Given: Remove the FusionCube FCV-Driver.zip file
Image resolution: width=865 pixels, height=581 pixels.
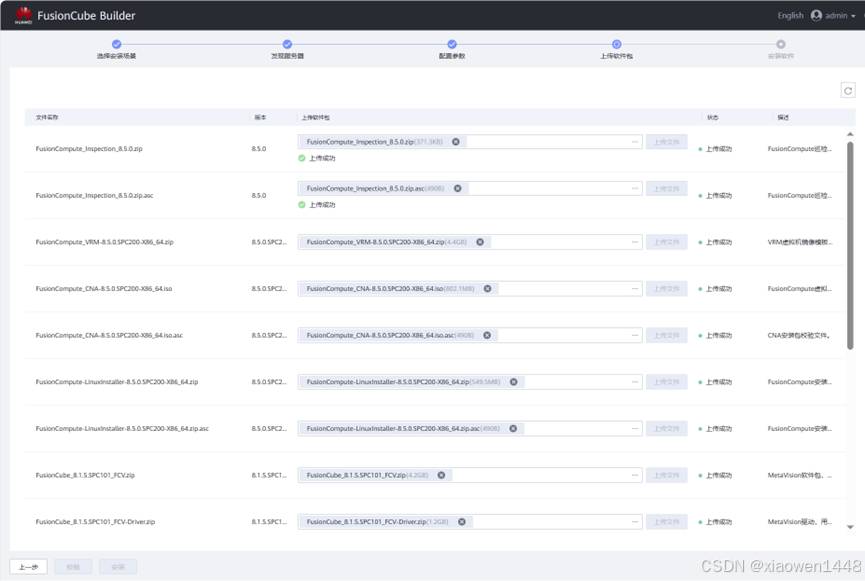Looking at the screenshot, I should pyautogui.click(x=462, y=522).
